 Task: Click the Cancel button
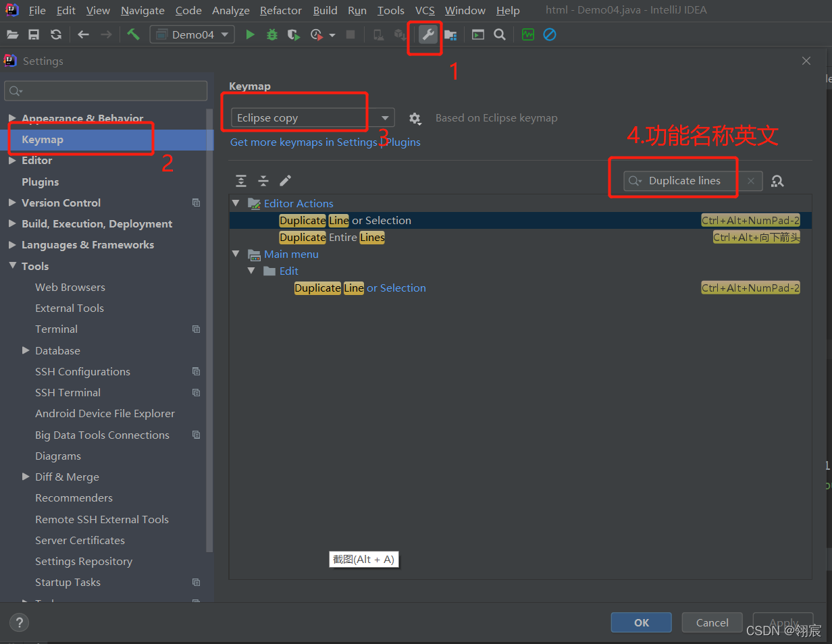click(712, 622)
